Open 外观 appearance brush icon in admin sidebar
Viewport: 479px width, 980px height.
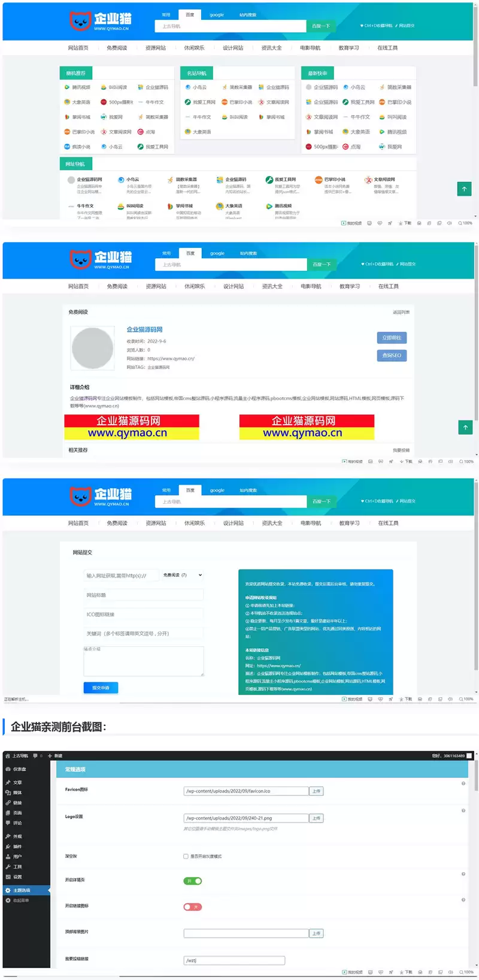(x=8, y=836)
